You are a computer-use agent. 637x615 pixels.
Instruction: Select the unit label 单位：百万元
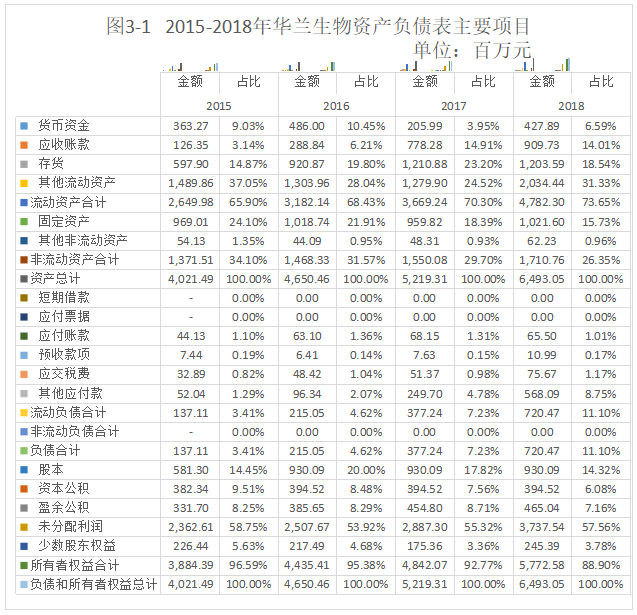click(472, 50)
